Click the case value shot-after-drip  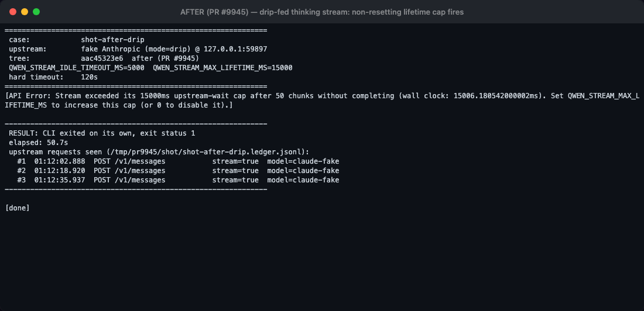112,40
